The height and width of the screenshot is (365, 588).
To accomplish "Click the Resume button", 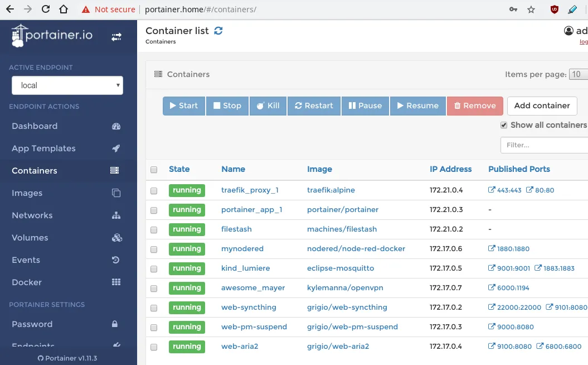I will [418, 106].
